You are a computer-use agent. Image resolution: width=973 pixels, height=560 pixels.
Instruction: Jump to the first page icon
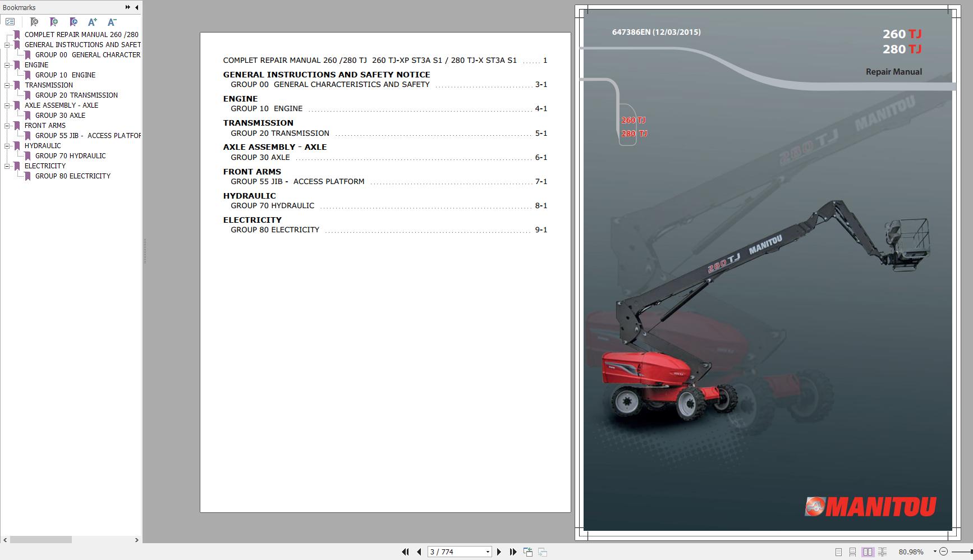tap(405, 552)
